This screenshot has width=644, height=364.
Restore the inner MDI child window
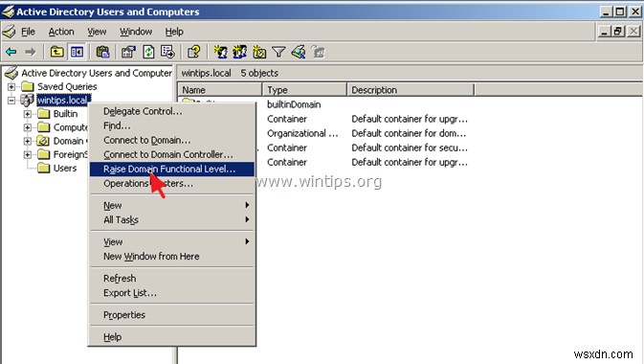pyautogui.click(x=618, y=32)
